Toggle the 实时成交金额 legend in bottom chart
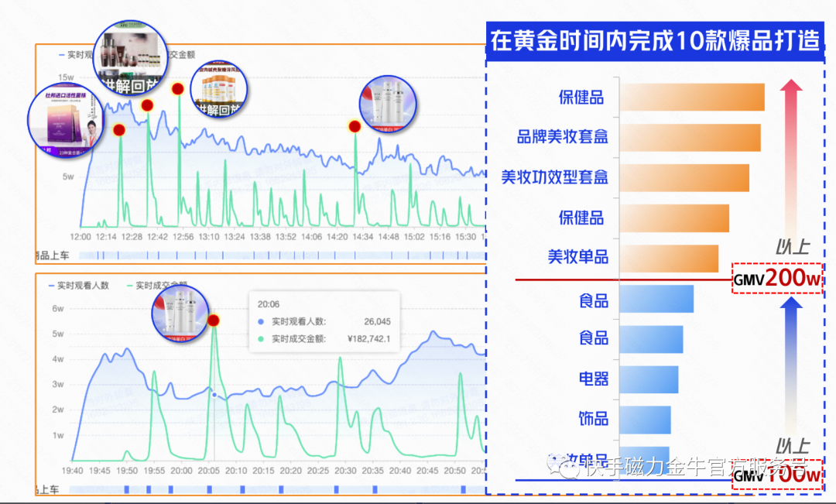The image size is (836, 504). [x=159, y=285]
